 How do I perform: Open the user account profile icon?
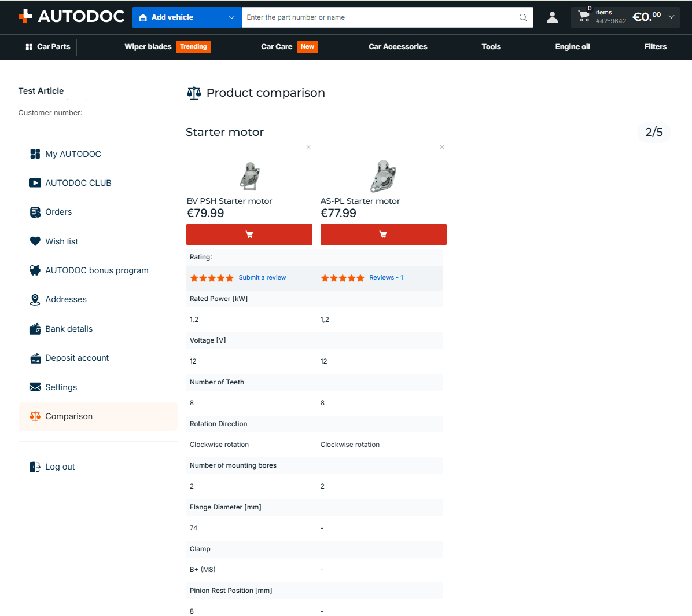click(x=552, y=17)
